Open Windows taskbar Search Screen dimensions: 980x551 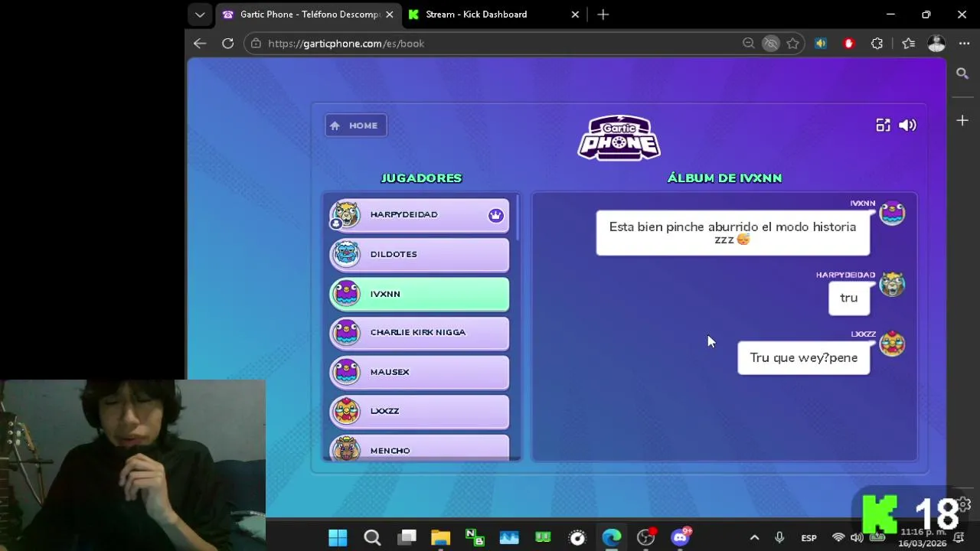[x=372, y=537]
